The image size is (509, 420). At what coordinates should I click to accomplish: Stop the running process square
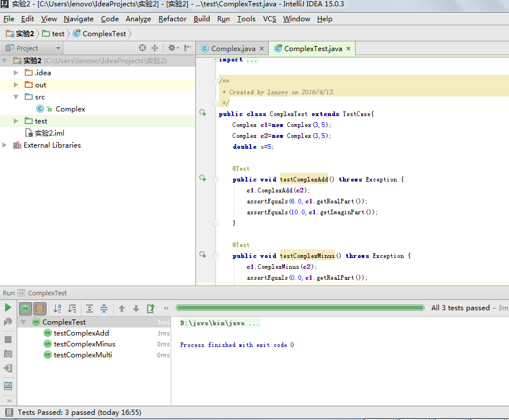[8, 340]
